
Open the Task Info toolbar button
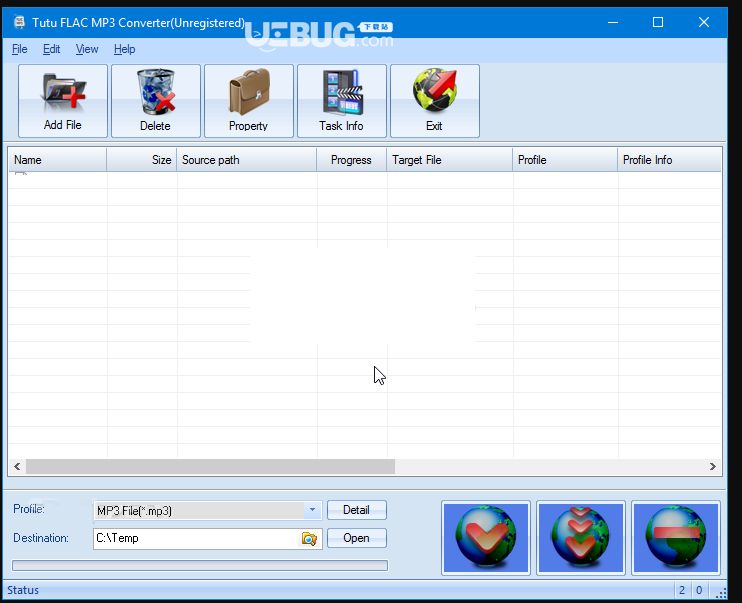click(342, 101)
